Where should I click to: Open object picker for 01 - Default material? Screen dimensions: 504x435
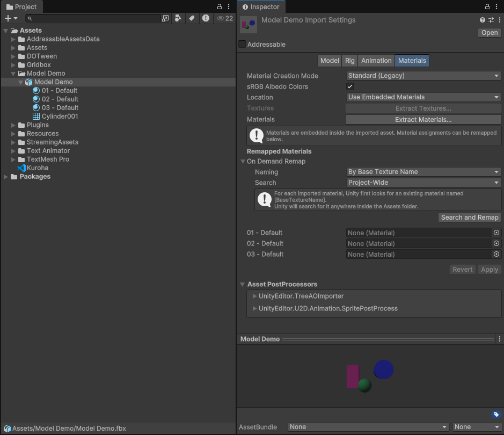pyautogui.click(x=496, y=233)
